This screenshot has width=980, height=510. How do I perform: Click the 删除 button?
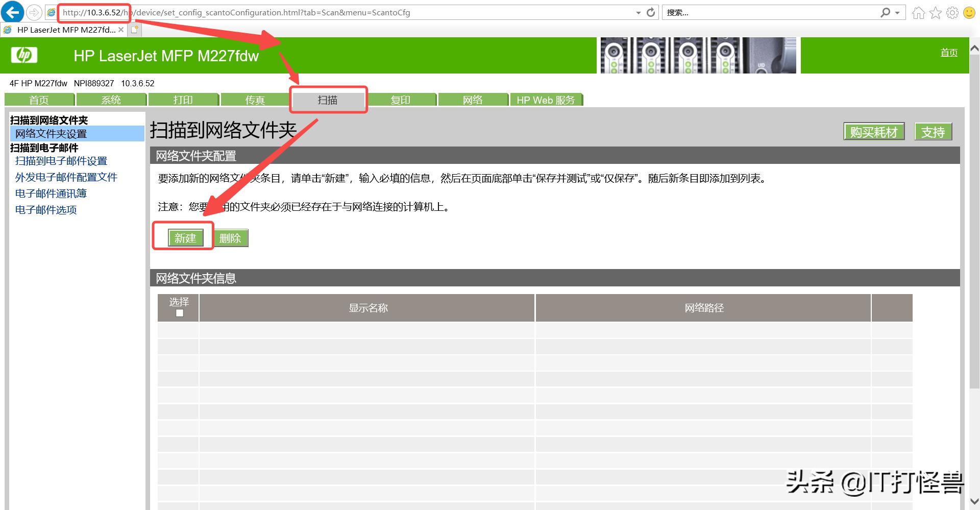point(231,238)
